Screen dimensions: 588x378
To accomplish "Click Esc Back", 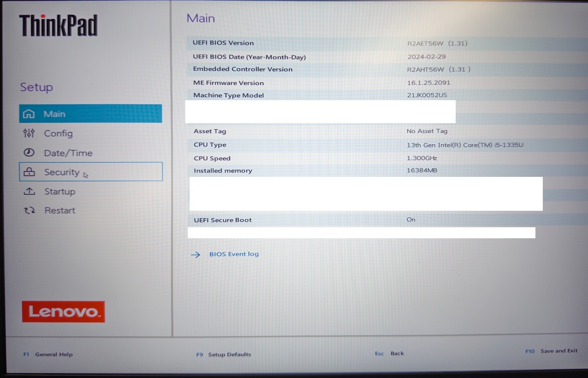I will pyautogui.click(x=389, y=353).
